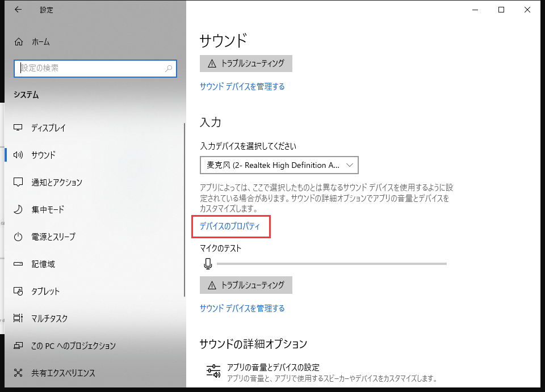Screen dimensions: 545x392
Task: Click the search magnifier in 設定の検索
Action: tap(169, 68)
